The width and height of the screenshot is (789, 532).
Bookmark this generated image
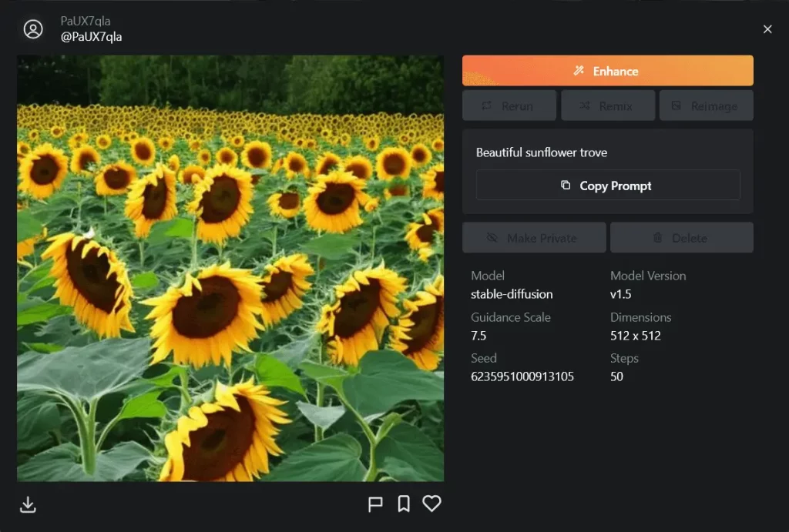click(x=403, y=504)
